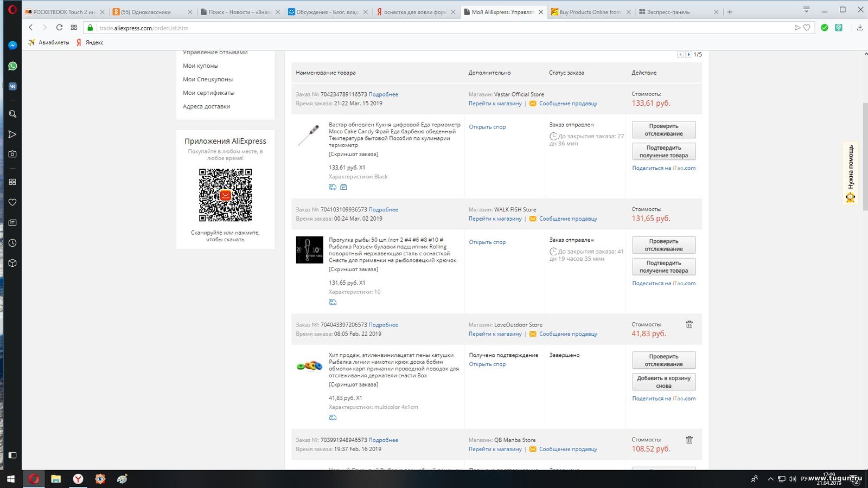This screenshot has width=868, height=488.
Task: Click fishing swivel product thumbnail
Action: coord(309,250)
